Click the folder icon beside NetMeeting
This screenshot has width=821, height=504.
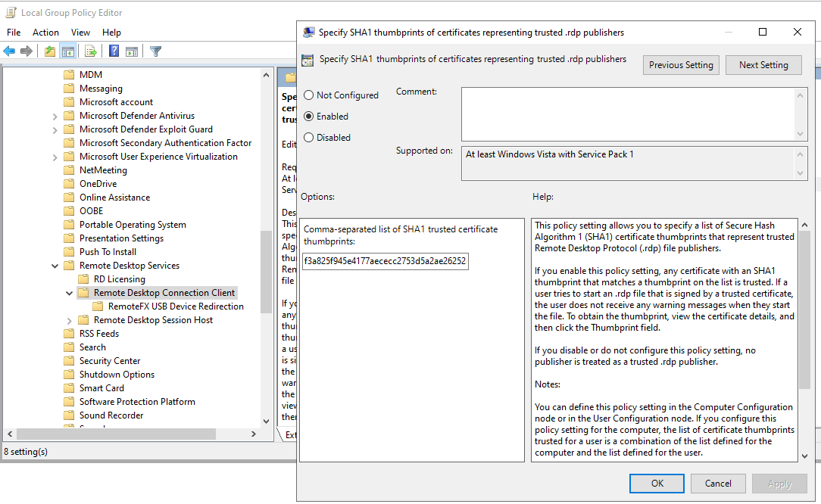click(x=69, y=170)
